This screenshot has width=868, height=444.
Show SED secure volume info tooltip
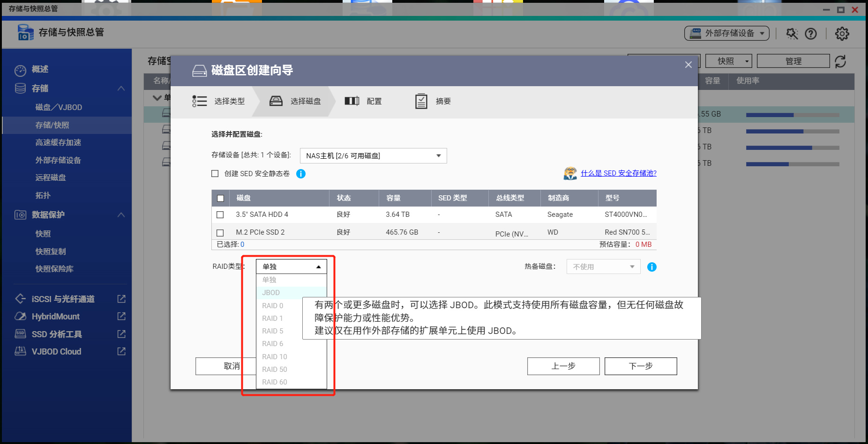301,174
